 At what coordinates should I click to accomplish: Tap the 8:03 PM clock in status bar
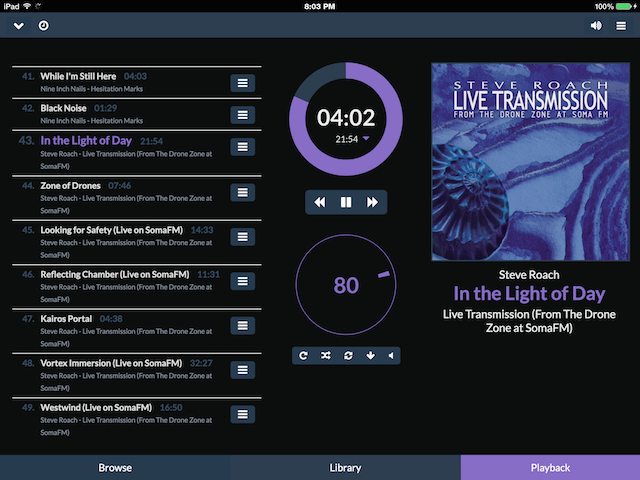click(320, 6)
